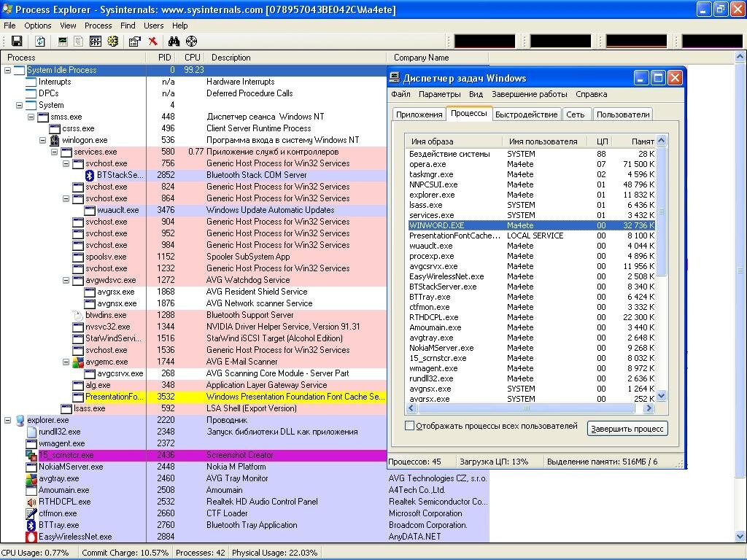Switch to the Приложения tab

click(x=419, y=114)
